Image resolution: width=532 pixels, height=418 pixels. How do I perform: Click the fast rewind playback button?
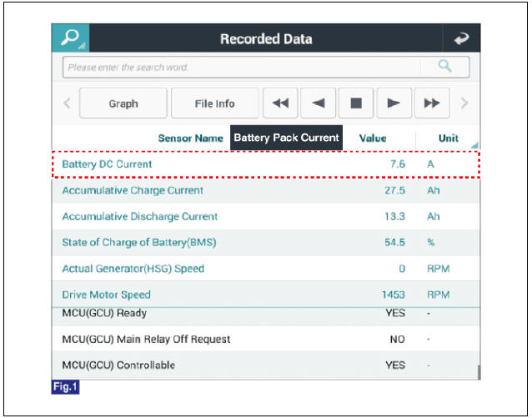(x=280, y=103)
